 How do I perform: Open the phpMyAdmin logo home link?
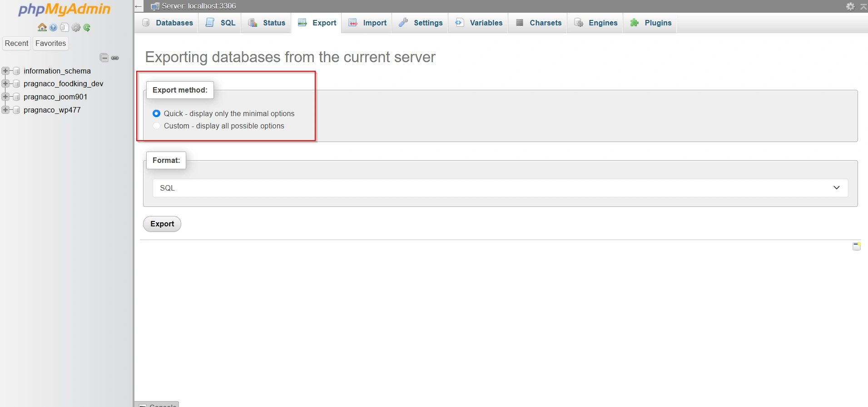point(64,9)
